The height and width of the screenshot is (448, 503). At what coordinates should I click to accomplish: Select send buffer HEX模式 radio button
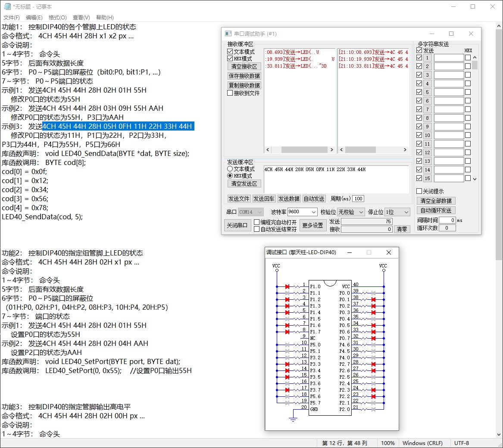[x=230, y=176]
